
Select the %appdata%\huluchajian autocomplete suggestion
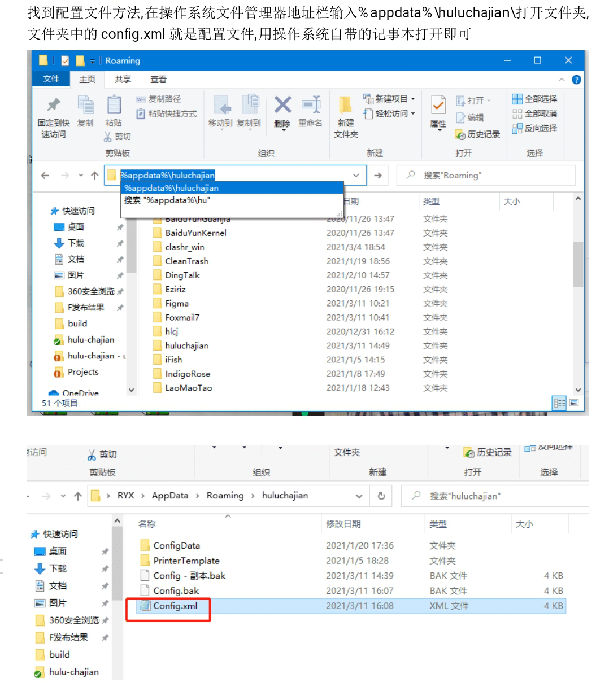(172, 188)
